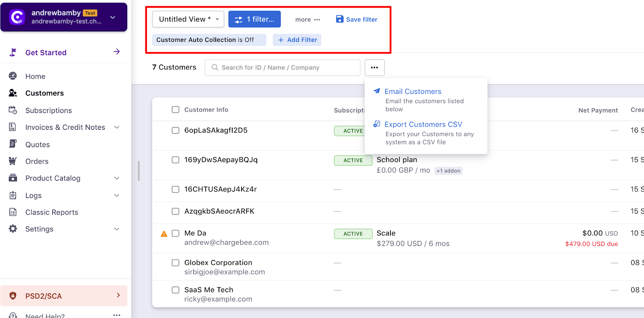Tick the SaaS Me Tech checkbox

(175, 290)
